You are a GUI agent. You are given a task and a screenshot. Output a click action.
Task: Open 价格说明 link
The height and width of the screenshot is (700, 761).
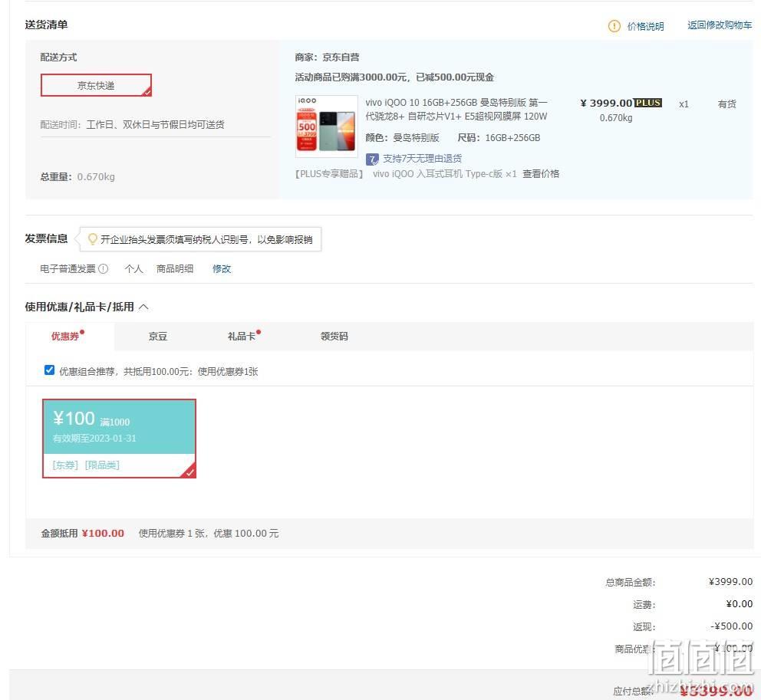pos(645,26)
